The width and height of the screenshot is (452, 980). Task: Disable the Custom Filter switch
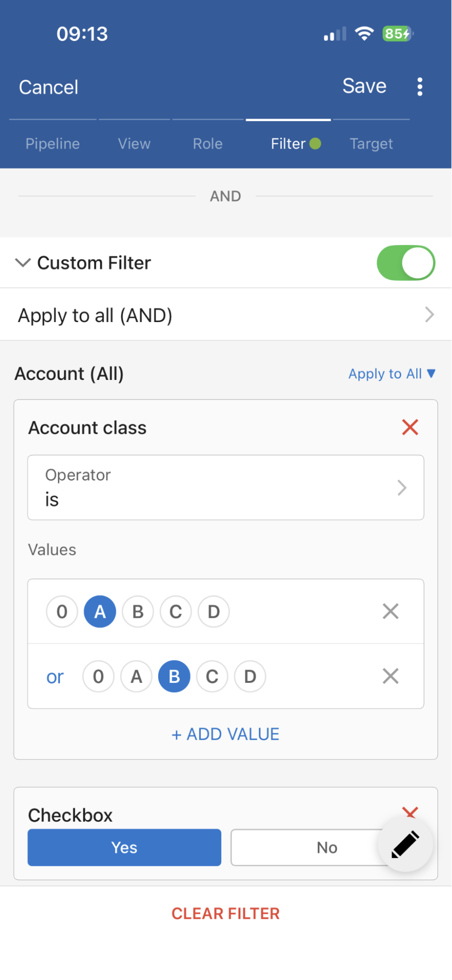(405, 263)
